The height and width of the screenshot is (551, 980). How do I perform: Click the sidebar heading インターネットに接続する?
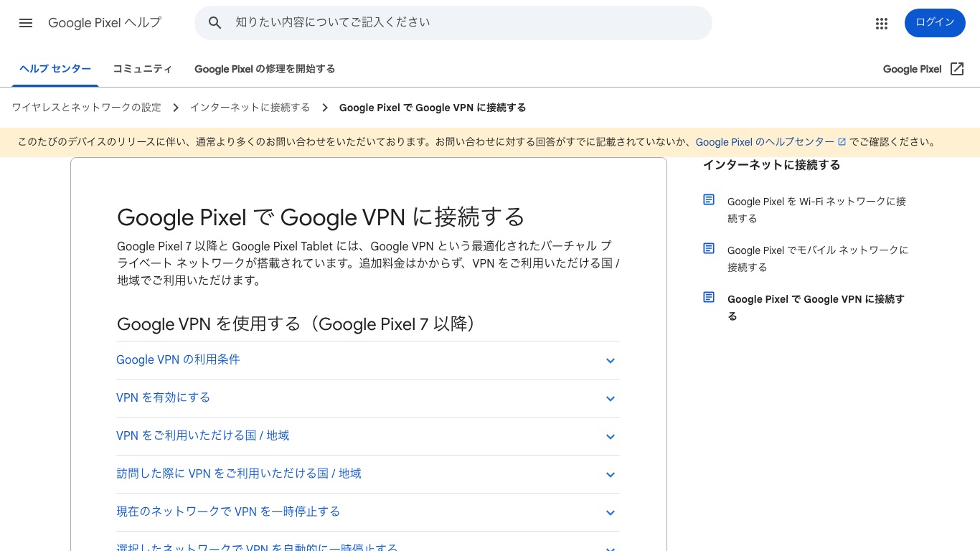(x=771, y=165)
